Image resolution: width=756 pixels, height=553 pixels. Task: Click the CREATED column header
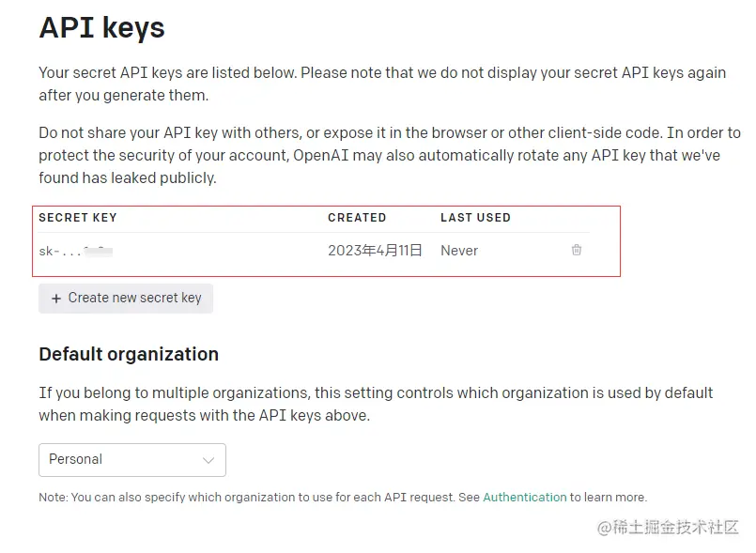[357, 218]
